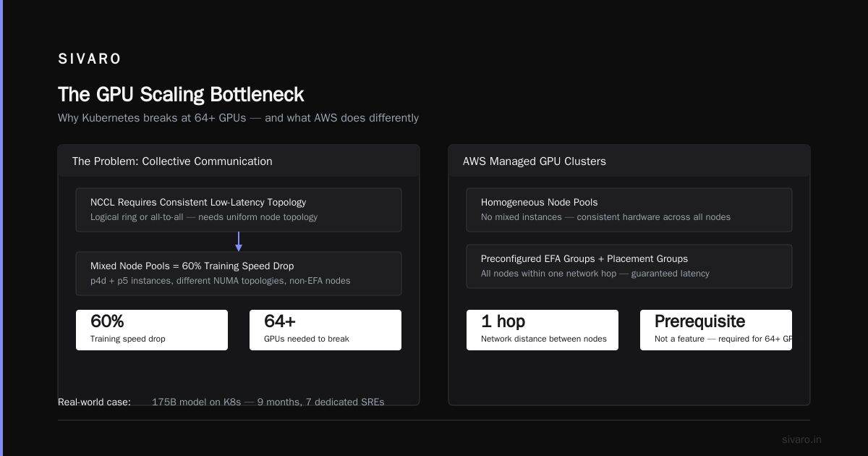
Task: Click the SIVARO brand name
Action: (90, 59)
